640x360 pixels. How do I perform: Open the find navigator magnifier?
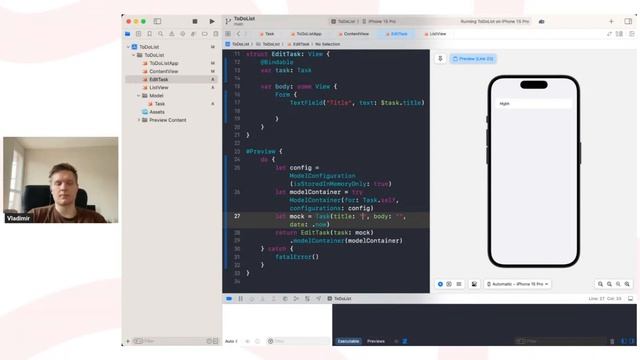point(160,34)
